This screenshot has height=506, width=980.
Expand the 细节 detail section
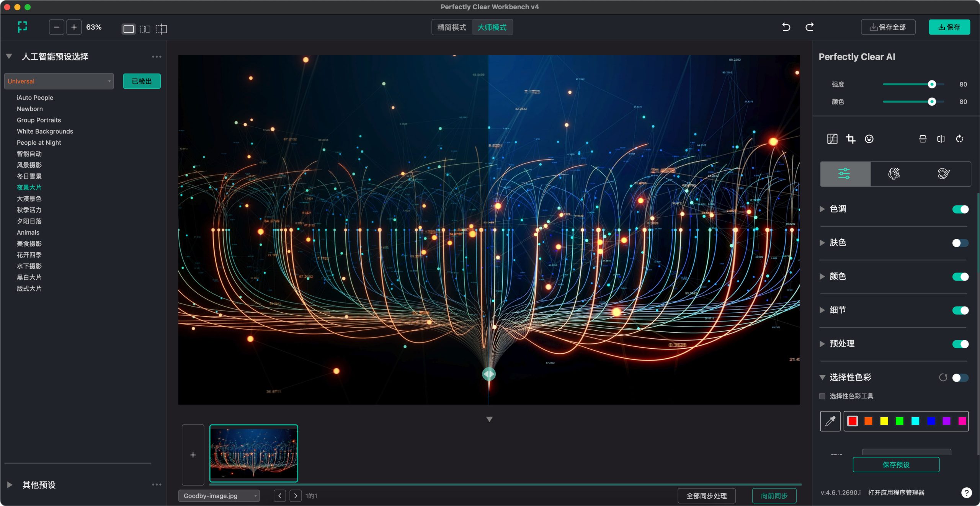coord(822,310)
